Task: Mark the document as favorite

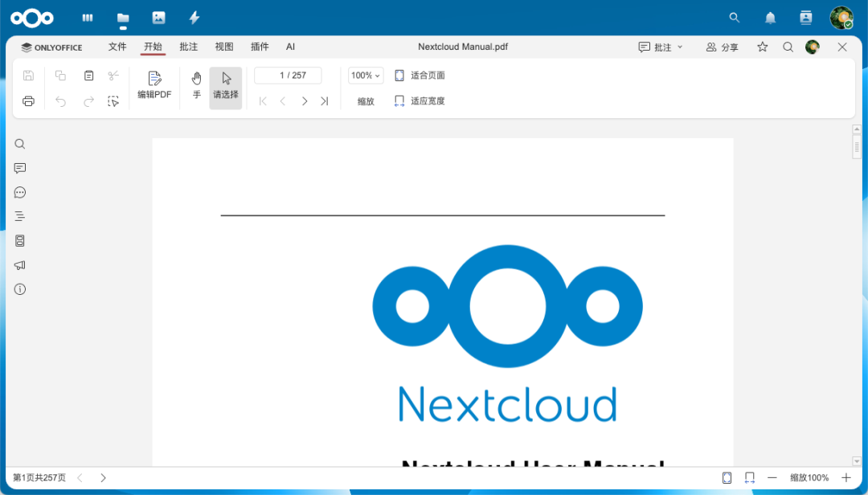Action: click(762, 47)
